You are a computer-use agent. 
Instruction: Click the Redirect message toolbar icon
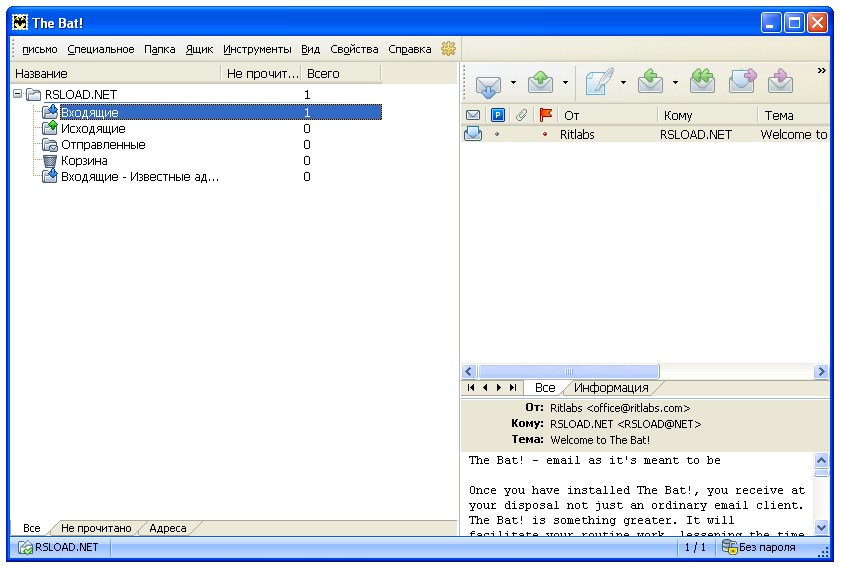pyautogui.click(x=781, y=83)
